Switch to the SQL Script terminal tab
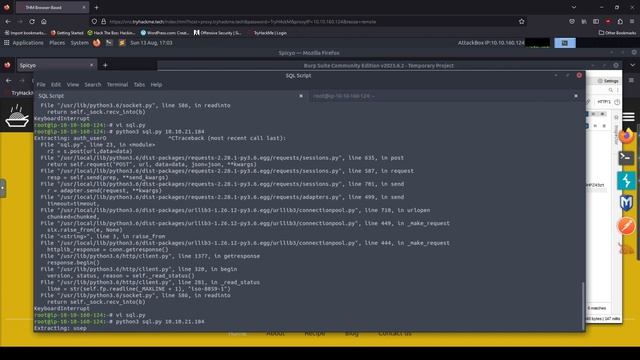Viewport: 640px width, 360px height. (x=171, y=96)
